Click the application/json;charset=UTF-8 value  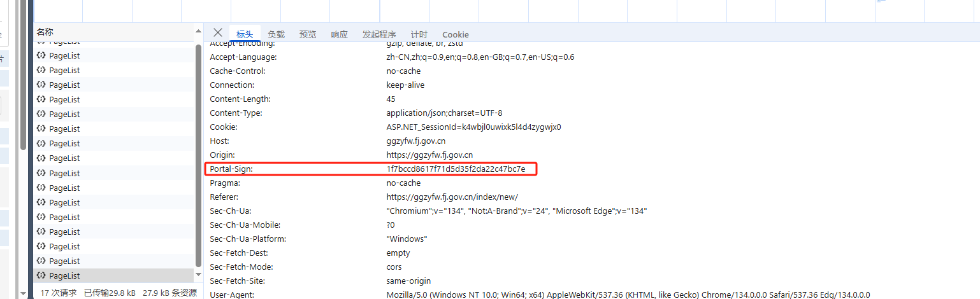(x=444, y=113)
